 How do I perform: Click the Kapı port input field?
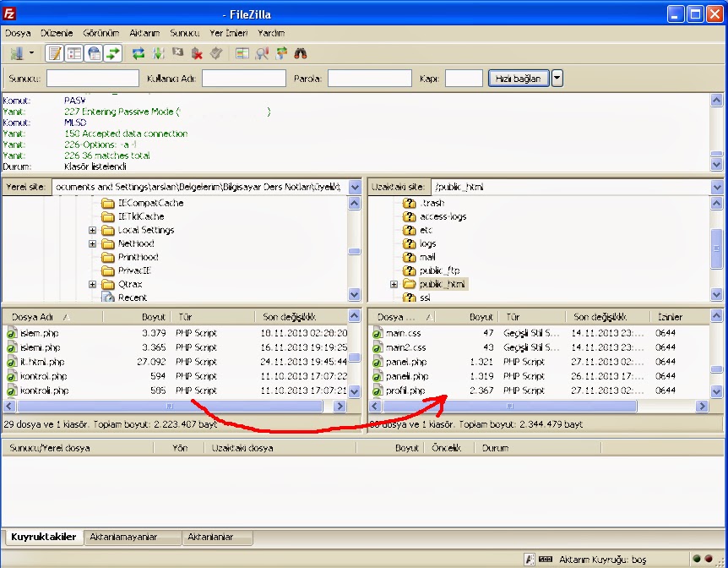(x=464, y=78)
